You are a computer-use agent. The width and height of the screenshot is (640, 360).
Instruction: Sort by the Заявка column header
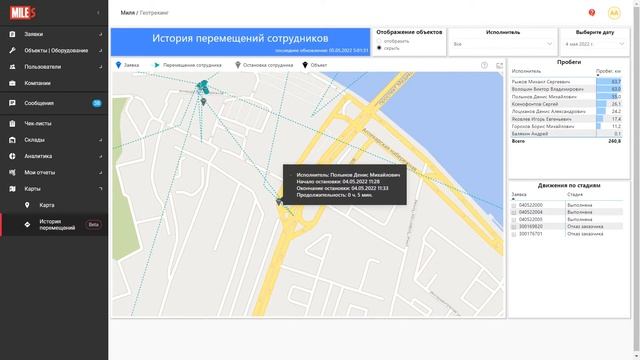point(519,195)
